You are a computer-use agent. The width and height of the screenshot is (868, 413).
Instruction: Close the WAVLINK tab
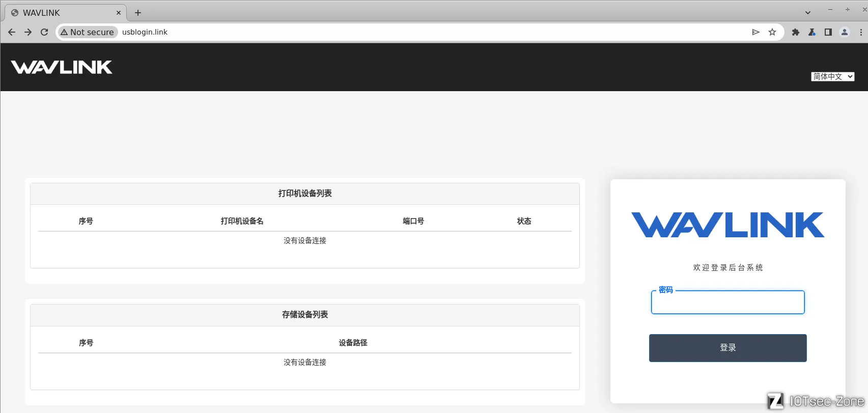(x=119, y=13)
